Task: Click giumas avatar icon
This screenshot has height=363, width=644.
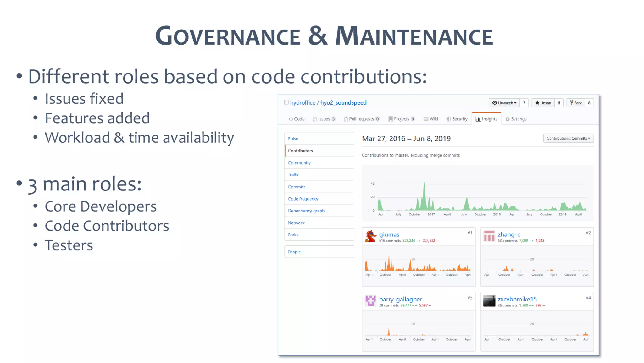Action: (371, 236)
